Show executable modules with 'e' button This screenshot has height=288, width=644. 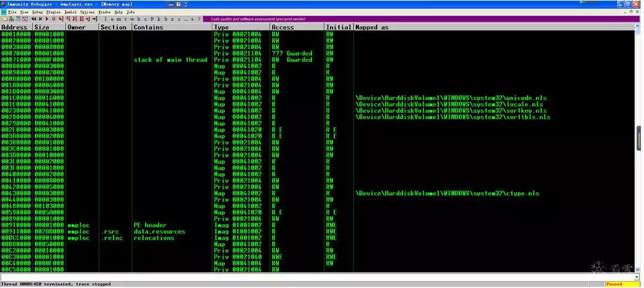click(112, 19)
